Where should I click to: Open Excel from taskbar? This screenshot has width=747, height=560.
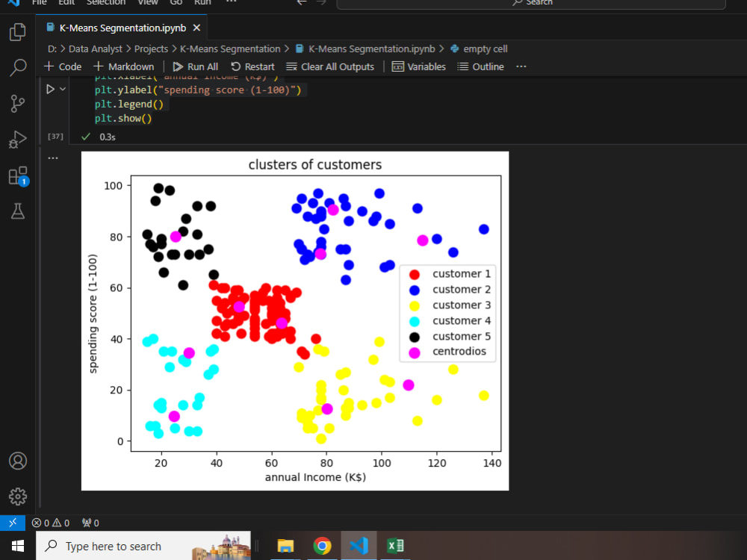click(395, 546)
